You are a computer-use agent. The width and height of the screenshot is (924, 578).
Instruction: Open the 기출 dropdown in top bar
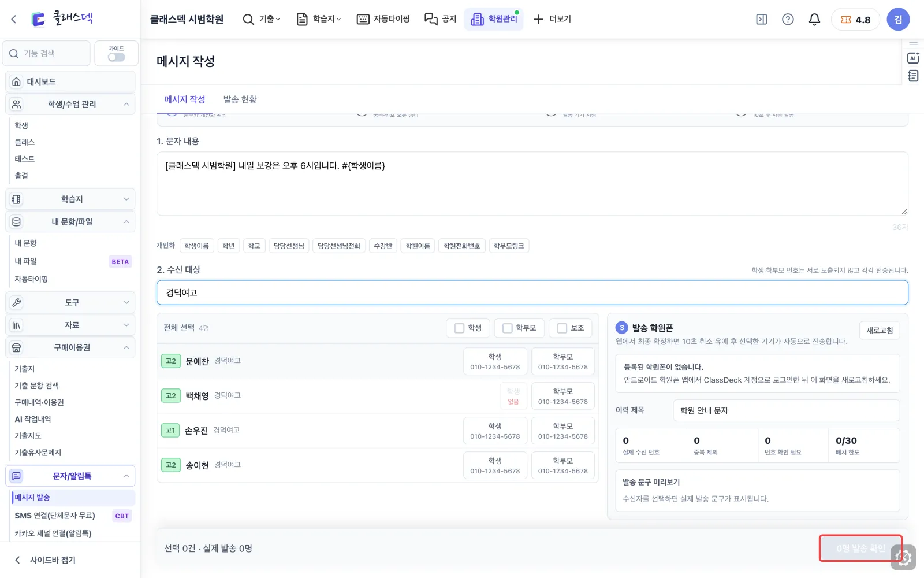262,19
